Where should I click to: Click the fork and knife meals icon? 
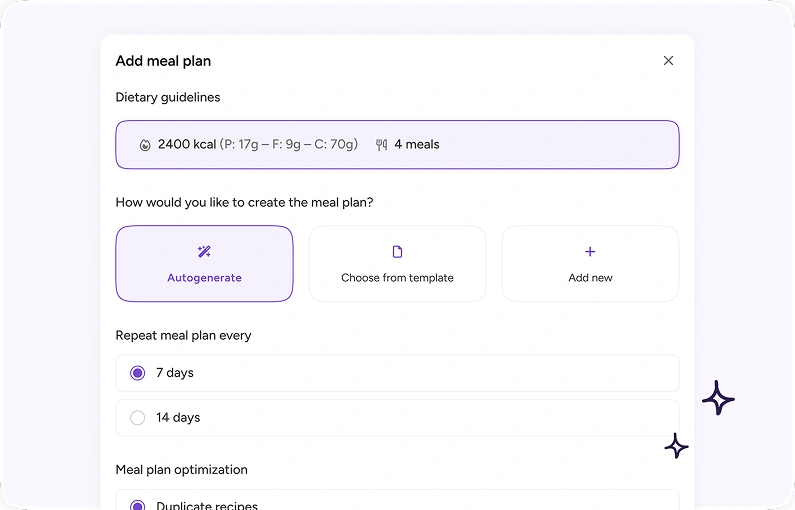pyautogui.click(x=382, y=145)
